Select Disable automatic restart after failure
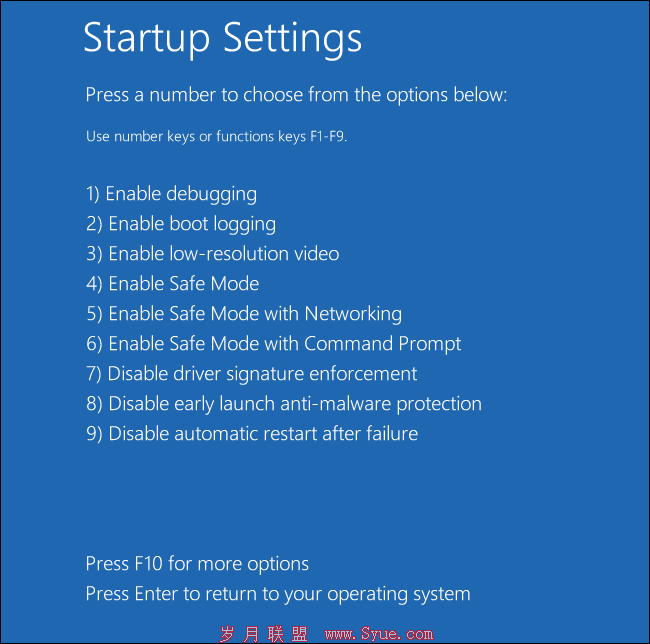This screenshot has height=644, width=650. pos(252,434)
